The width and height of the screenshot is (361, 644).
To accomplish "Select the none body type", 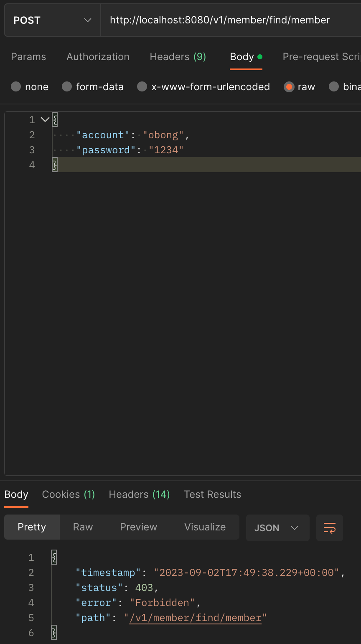I will [x=30, y=86].
